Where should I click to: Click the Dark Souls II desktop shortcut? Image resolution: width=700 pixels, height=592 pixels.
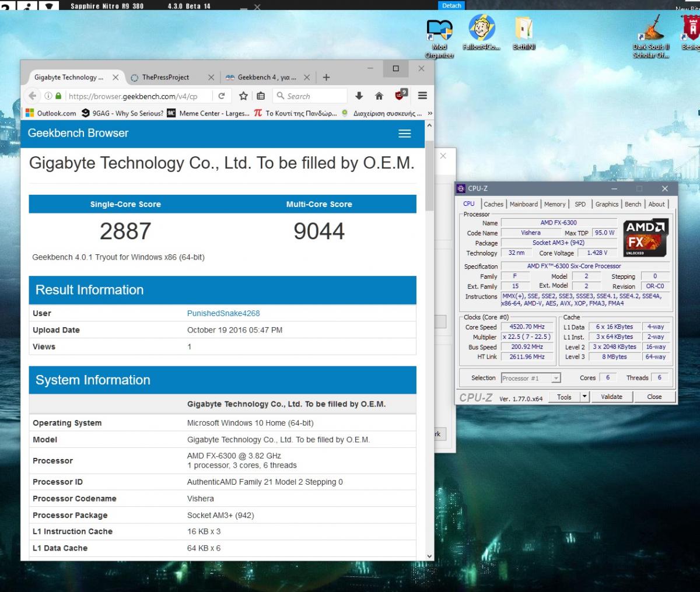[x=651, y=37]
